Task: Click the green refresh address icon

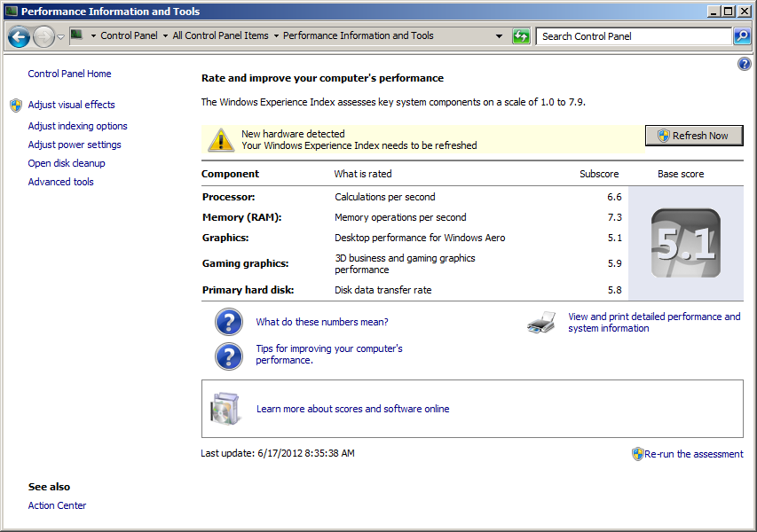Action: click(x=521, y=36)
